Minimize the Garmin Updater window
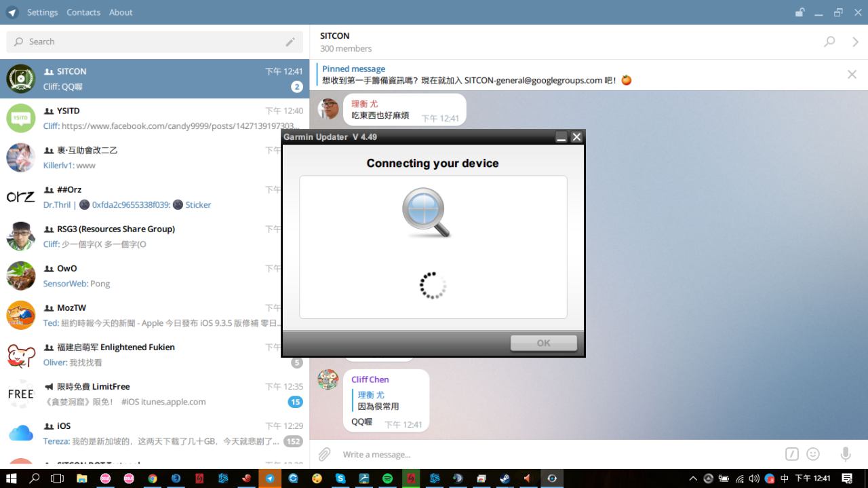This screenshot has height=488, width=868. pos(561,137)
